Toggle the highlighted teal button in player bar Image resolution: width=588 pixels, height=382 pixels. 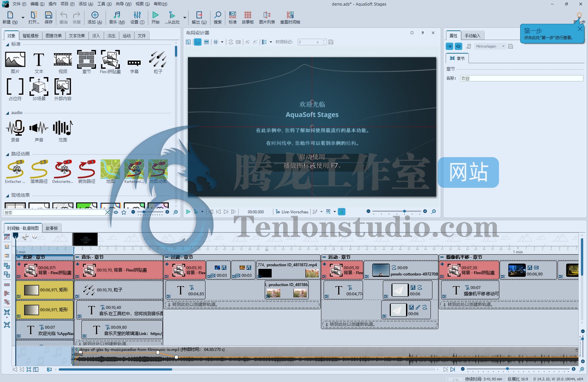coord(342,212)
